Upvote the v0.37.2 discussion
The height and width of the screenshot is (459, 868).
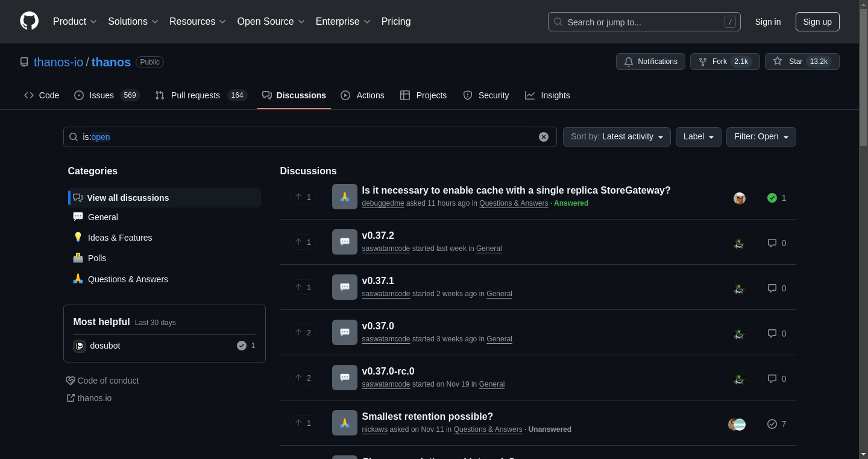(x=303, y=242)
